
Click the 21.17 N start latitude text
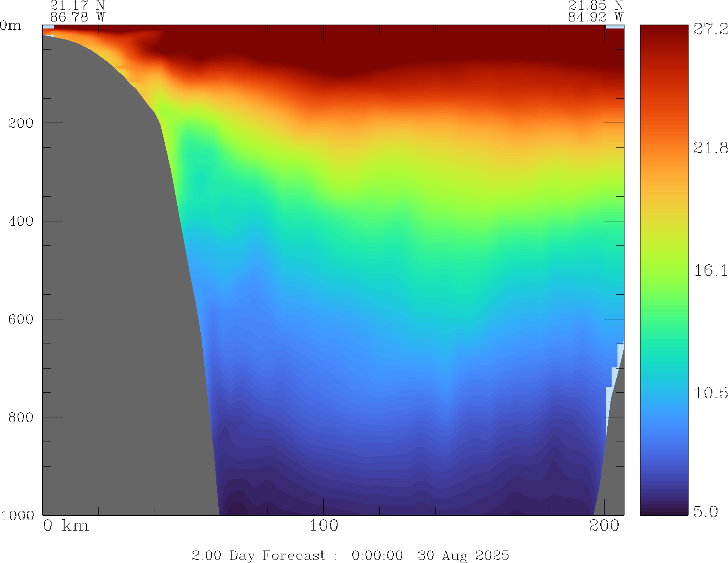77,5
